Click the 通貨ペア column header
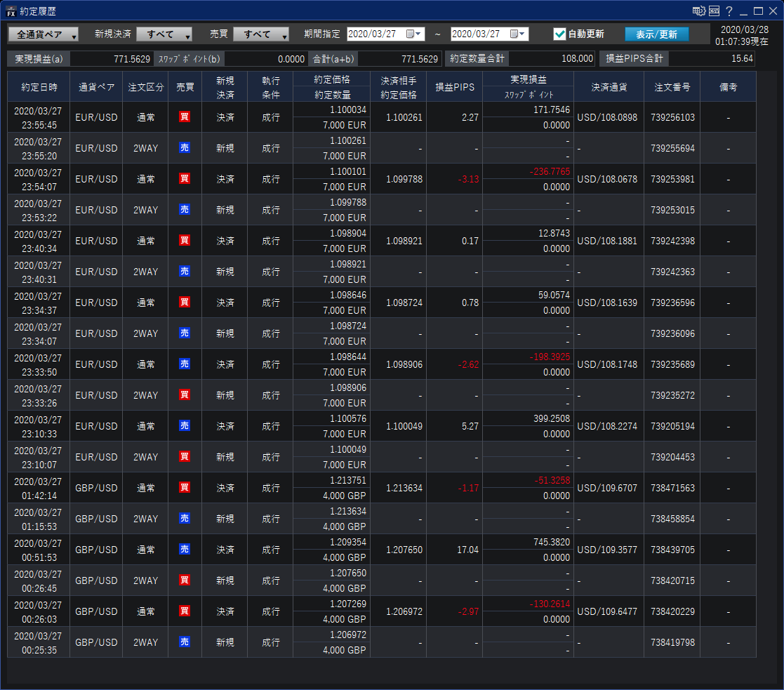 (x=96, y=87)
